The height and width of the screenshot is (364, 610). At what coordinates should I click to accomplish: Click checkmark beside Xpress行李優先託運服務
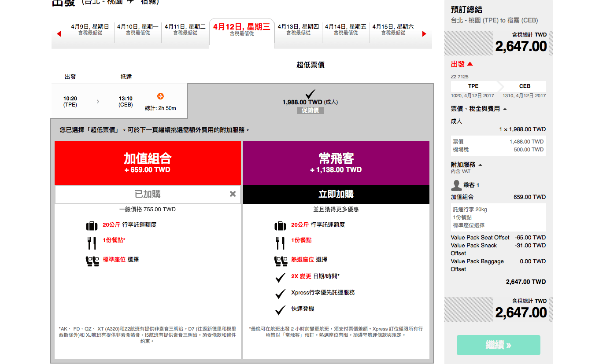(x=280, y=294)
